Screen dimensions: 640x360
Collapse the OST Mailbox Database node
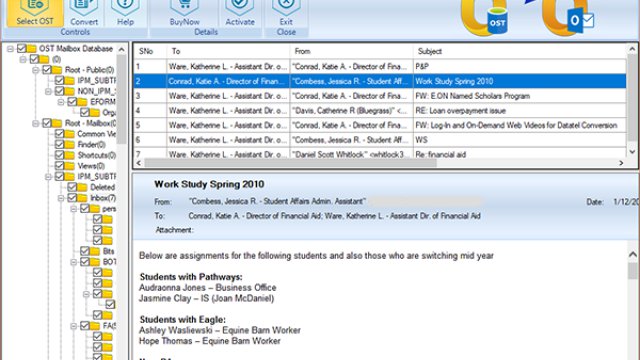(10, 49)
